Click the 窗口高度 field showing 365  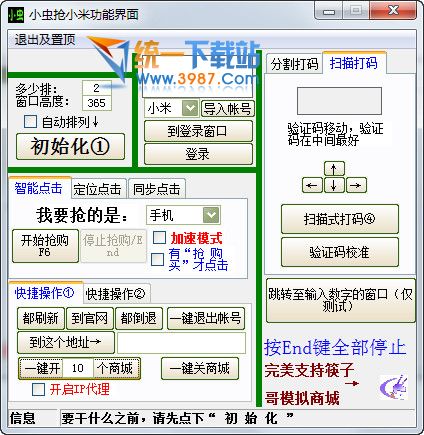[97, 103]
